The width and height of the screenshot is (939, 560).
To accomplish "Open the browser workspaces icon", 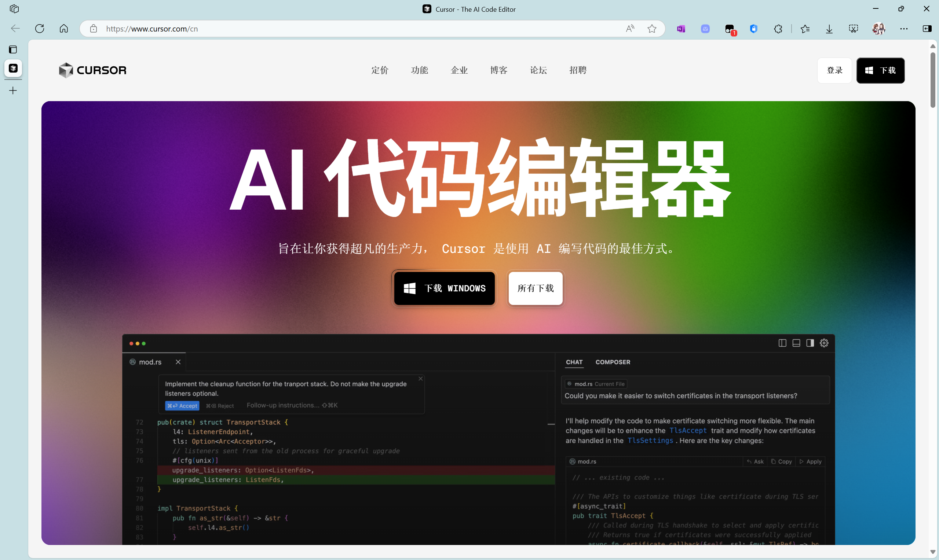I will click(14, 9).
